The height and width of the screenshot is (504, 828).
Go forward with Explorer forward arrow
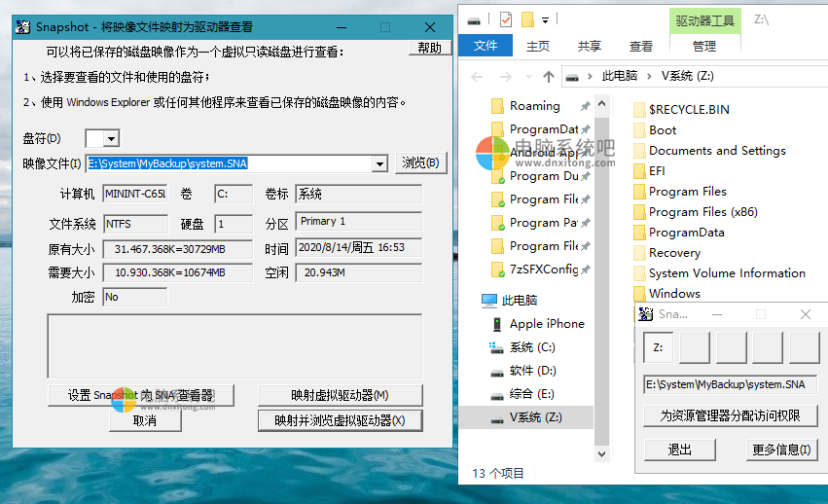pyautogui.click(x=505, y=77)
